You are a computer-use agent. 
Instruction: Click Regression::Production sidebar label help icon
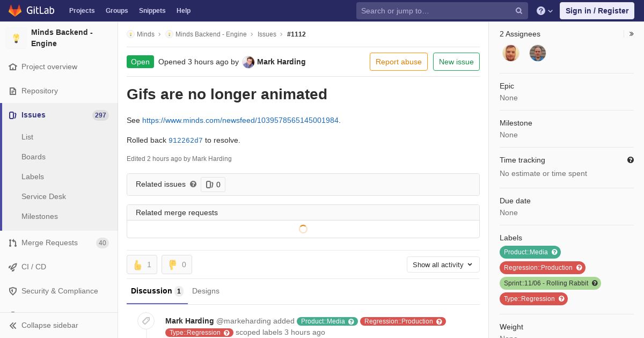click(x=580, y=268)
